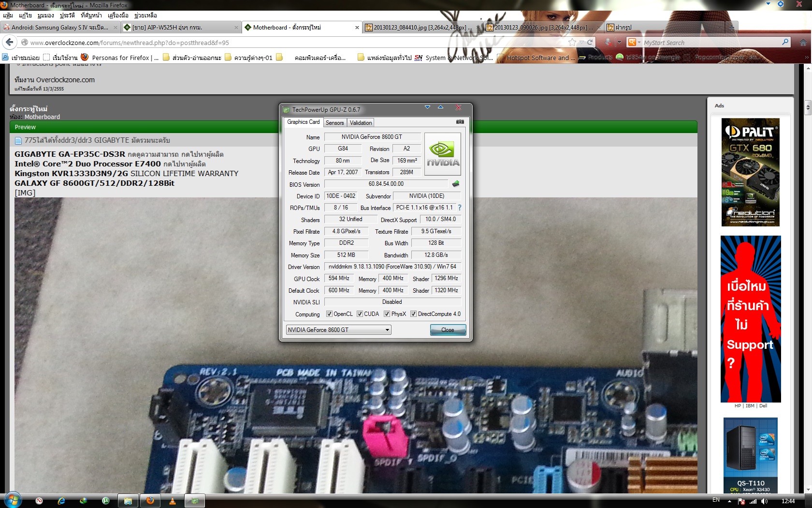
Task: Click the page vertical scrollbar down arrow
Action: 808,489
